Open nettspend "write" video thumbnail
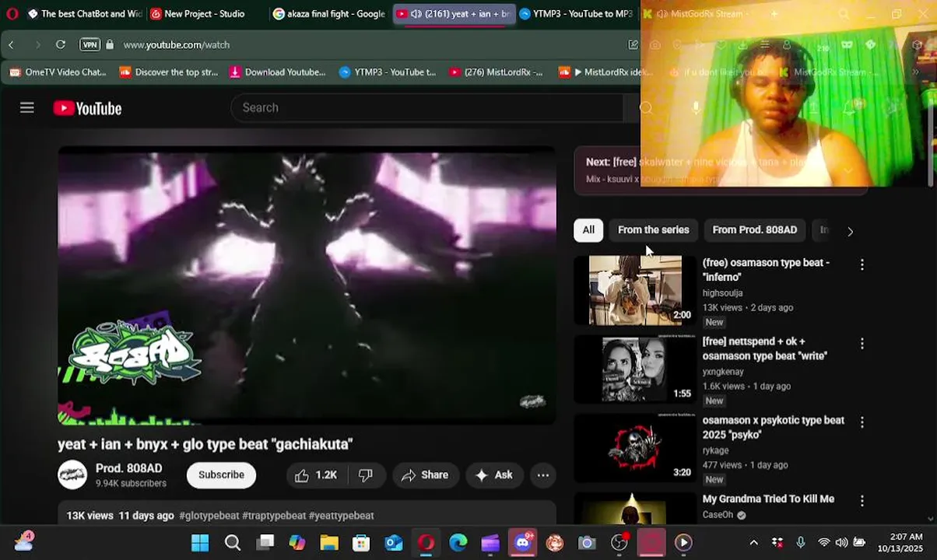 635,369
